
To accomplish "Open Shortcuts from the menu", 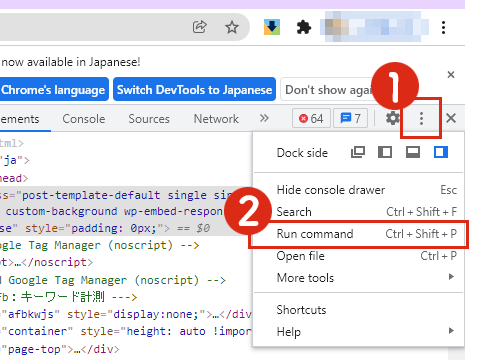I will [x=359, y=310].
